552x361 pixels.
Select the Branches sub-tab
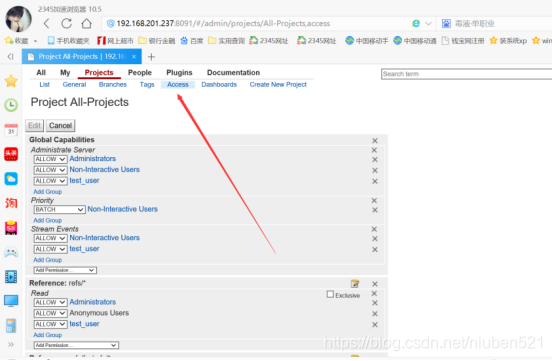click(x=113, y=85)
